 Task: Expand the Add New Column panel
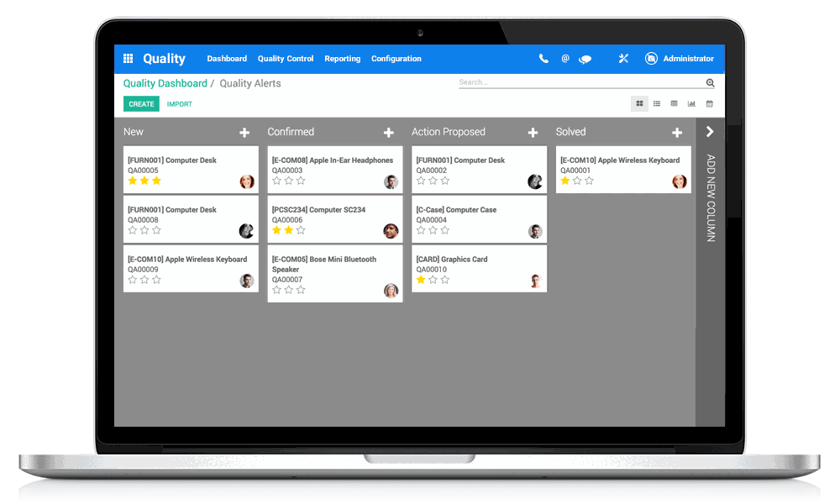(710, 132)
